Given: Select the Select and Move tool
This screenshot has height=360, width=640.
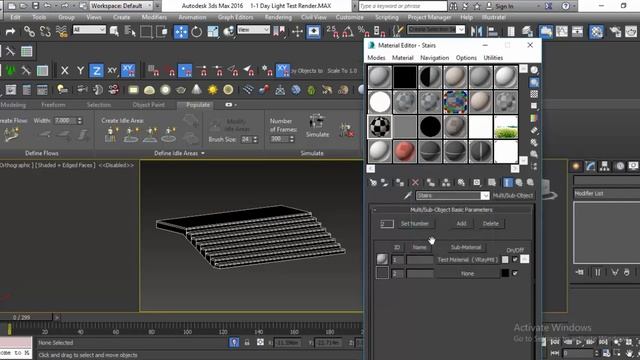Looking at the screenshot, I should (180, 31).
